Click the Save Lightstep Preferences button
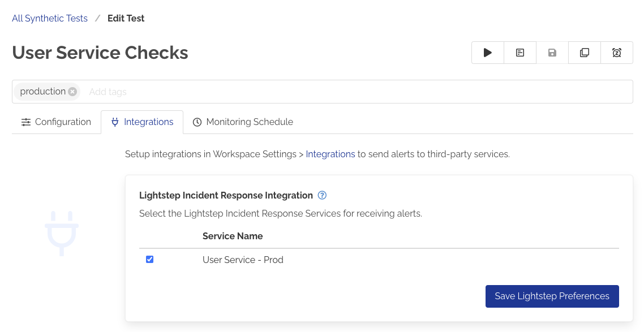The image size is (644, 332). [552, 296]
